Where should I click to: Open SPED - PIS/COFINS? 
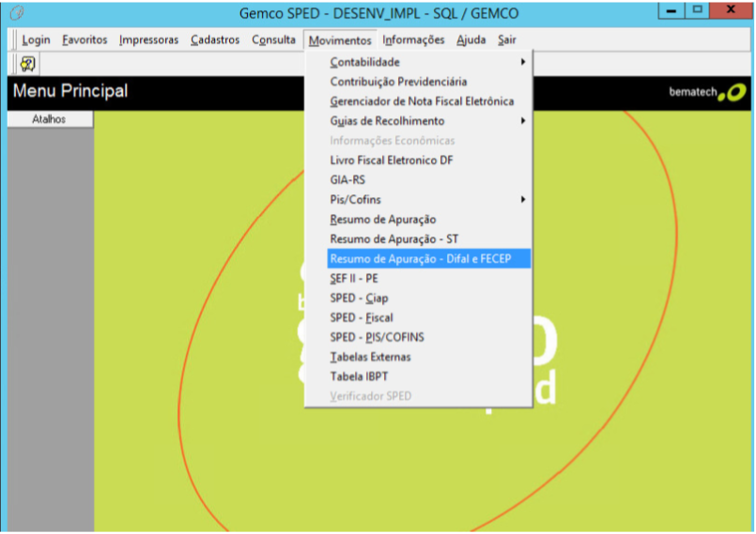[x=418, y=337]
